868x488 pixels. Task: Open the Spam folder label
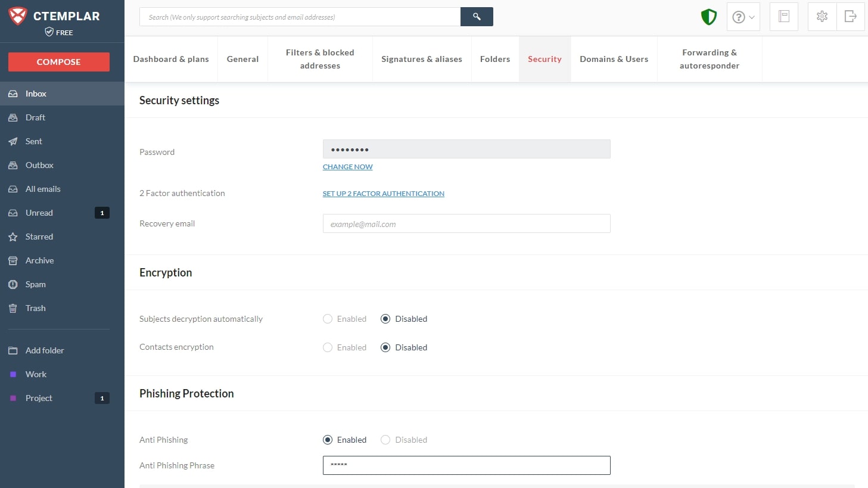tap(36, 284)
